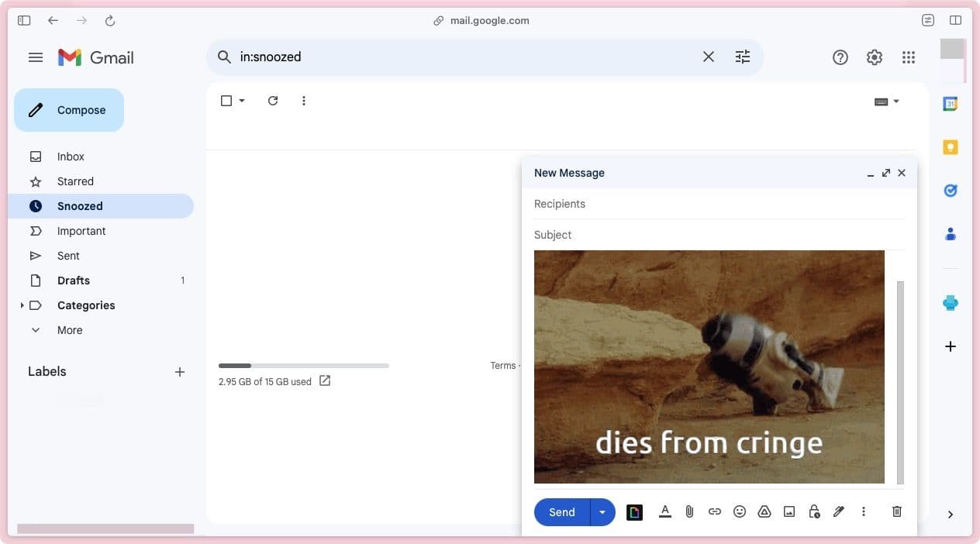The image size is (980, 544).
Task: Insert a link into the message
Action: 714,511
